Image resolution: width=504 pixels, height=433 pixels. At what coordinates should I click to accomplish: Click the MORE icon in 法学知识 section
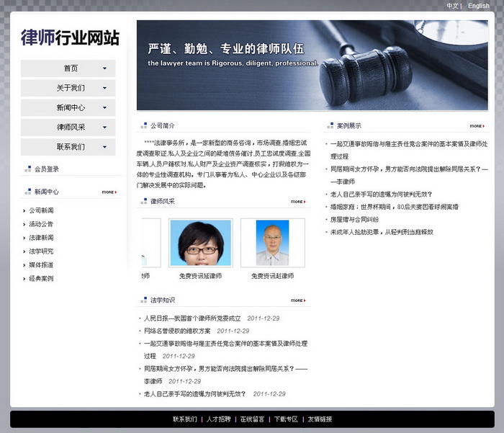coord(298,300)
